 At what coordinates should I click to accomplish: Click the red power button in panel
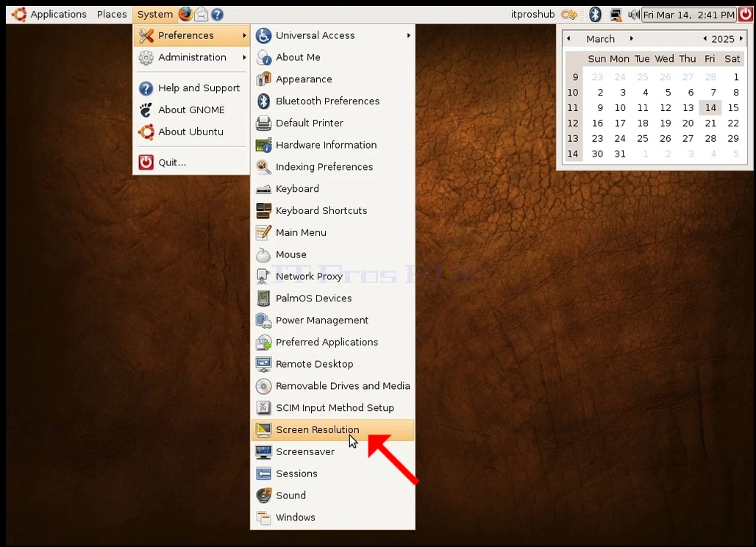point(746,15)
